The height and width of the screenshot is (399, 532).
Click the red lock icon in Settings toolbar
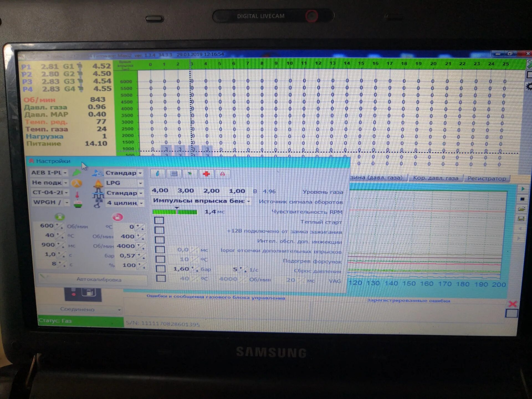222,174
